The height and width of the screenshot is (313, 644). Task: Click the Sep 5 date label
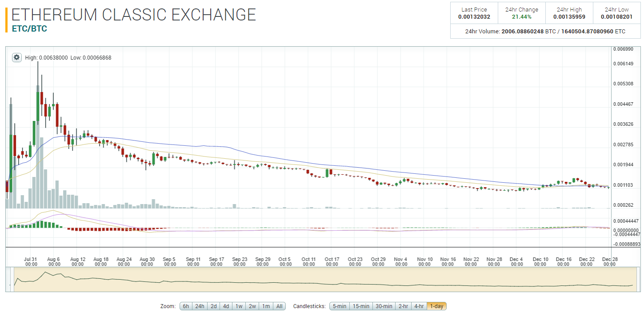coord(170,261)
